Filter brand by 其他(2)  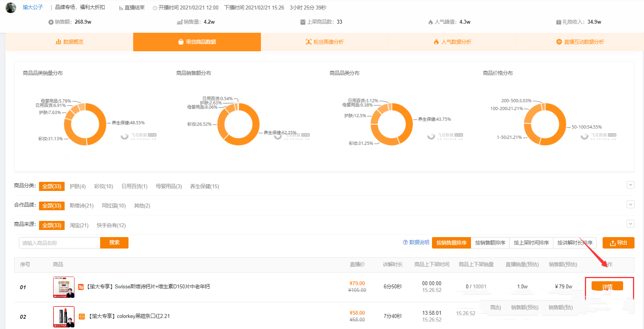tap(142, 206)
